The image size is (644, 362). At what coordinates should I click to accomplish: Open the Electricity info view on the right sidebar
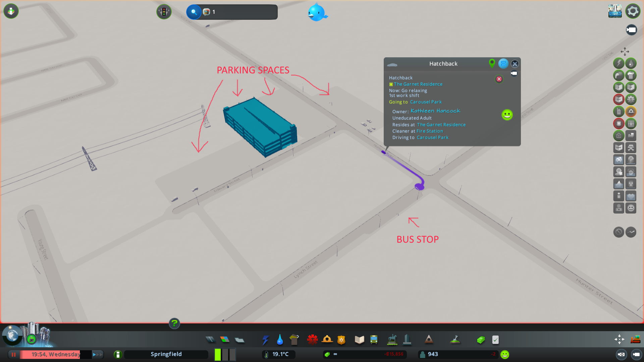(619, 63)
